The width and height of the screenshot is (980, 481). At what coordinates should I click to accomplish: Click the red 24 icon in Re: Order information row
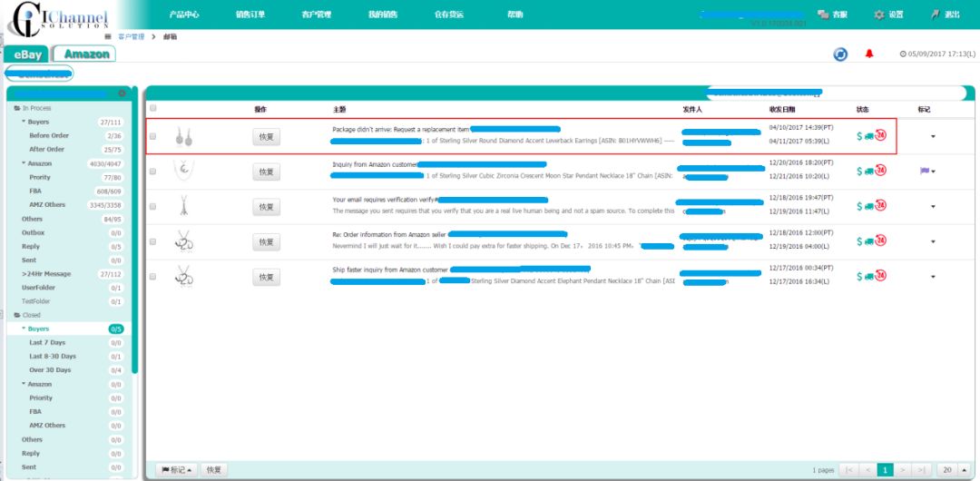point(880,240)
